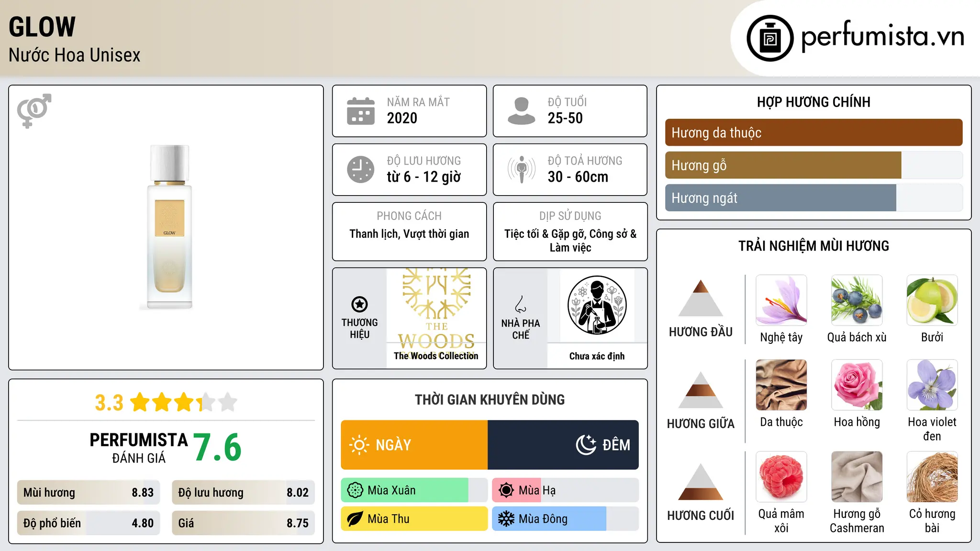Click the calendar icon beside Năm ra mắt
Screen dimensions: 980x551
pyautogui.click(x=361, y=111)
